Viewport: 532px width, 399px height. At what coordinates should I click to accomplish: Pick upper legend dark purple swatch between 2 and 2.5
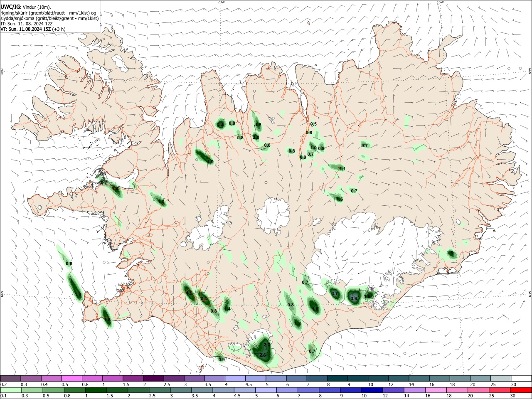tap(153, 378)
